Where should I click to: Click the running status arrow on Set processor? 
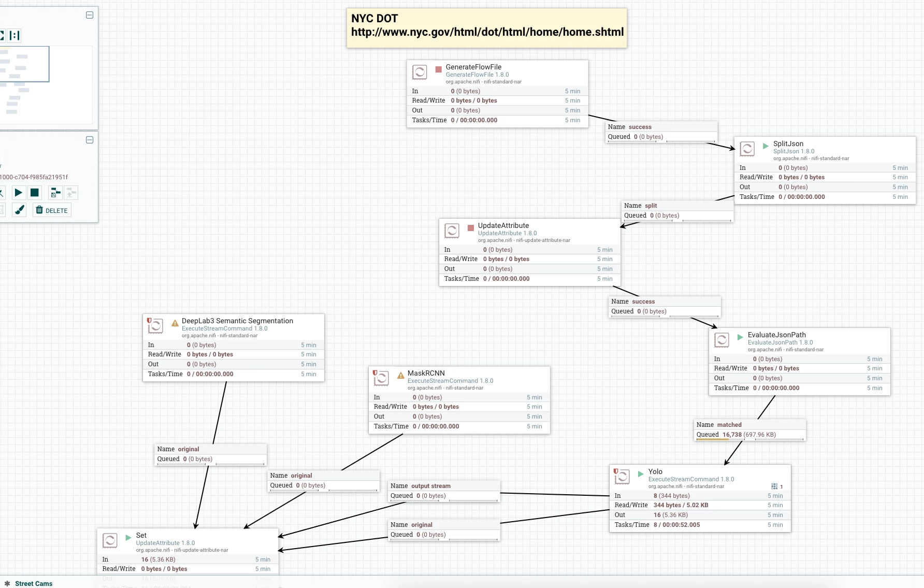click(128, 537)
